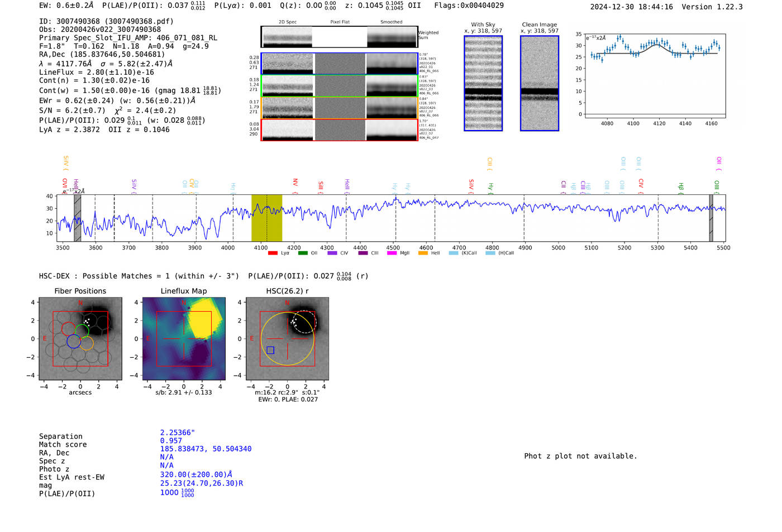
Task: Click the green OII legend swatch
Action: coord(303,253)
